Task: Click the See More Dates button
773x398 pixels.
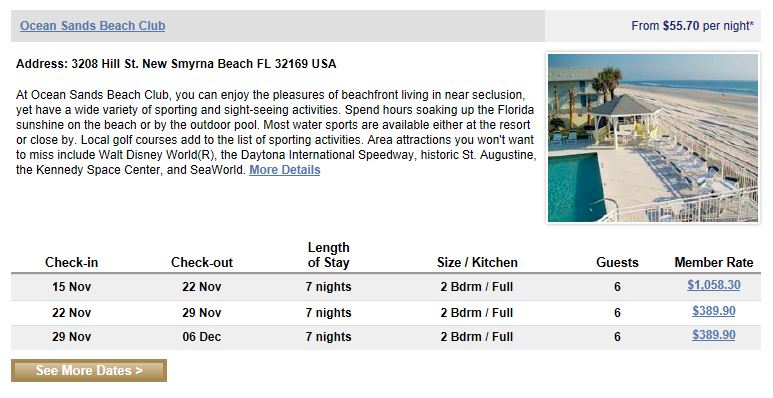Action: pos(89,370)
